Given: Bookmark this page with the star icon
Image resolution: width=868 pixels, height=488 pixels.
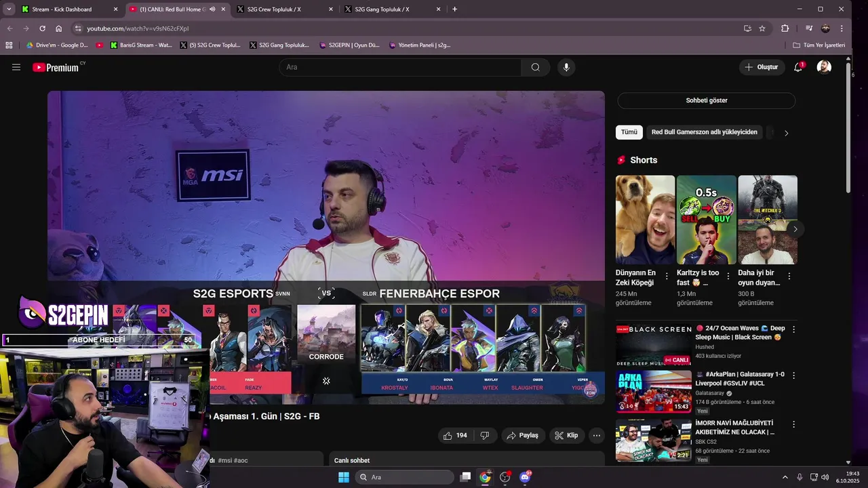Looking at the screenshot, I should [x=762, y=28].
